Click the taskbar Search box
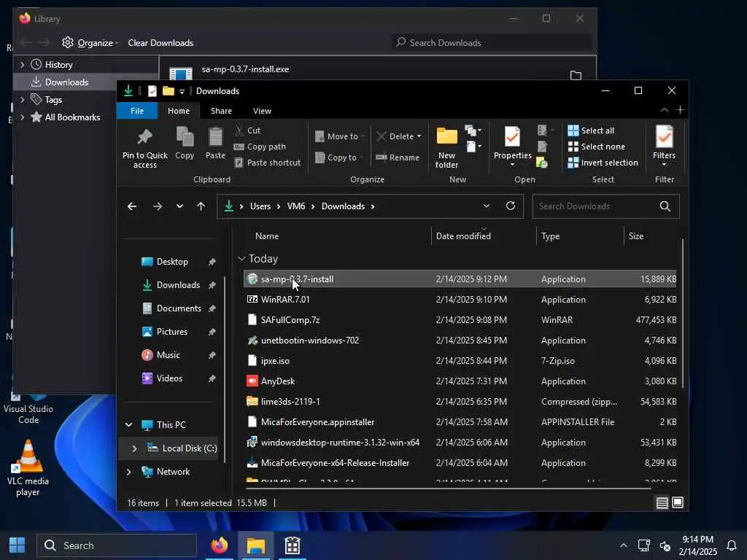Viewport: 747px width, 560px height. tap(117, 545)
